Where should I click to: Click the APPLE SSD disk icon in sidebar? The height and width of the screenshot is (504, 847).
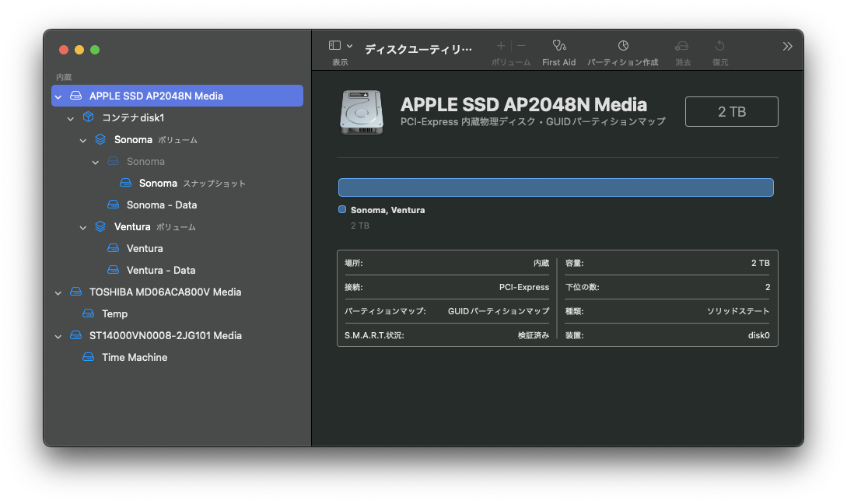[76, 96]
